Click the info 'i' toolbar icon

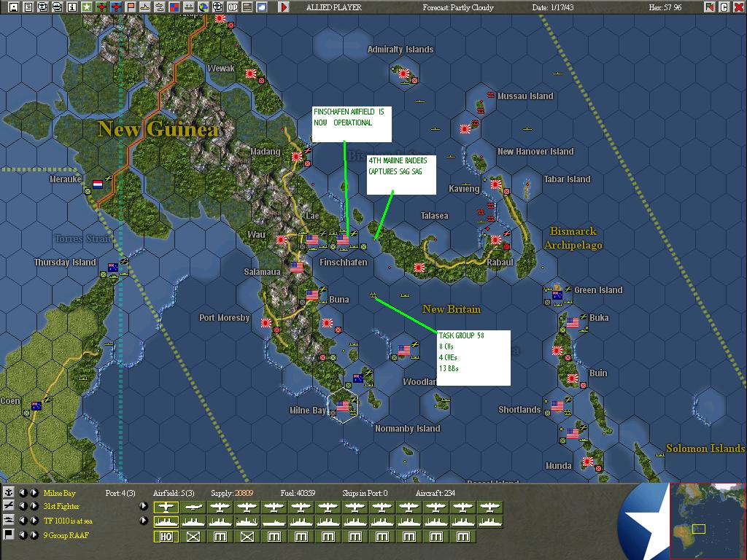pyautogui.click(x=72, y=7)
